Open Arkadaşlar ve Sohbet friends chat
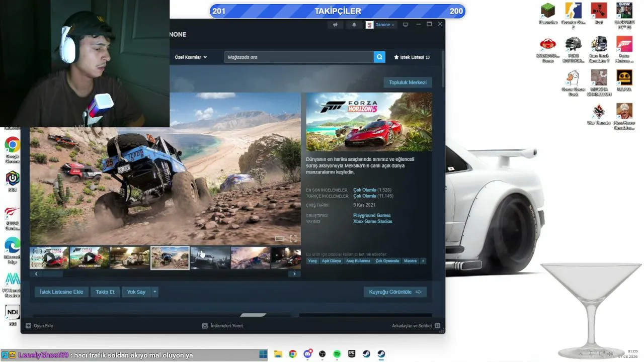644x362 pixels. [x=416, y=326]
